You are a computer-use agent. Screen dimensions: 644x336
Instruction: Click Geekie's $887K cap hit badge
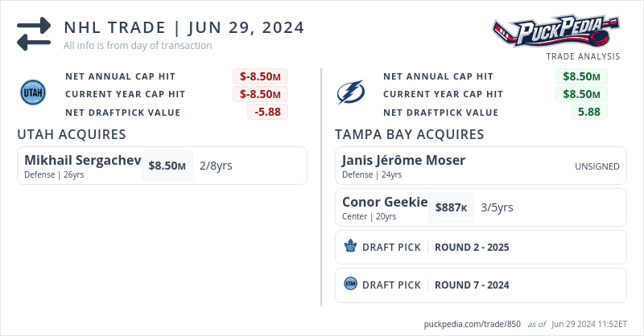[451, 207]
